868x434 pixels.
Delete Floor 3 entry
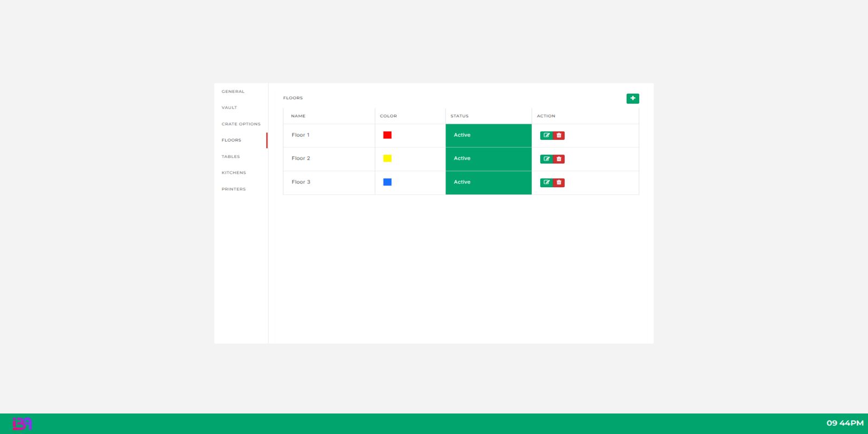pos(559,183)
